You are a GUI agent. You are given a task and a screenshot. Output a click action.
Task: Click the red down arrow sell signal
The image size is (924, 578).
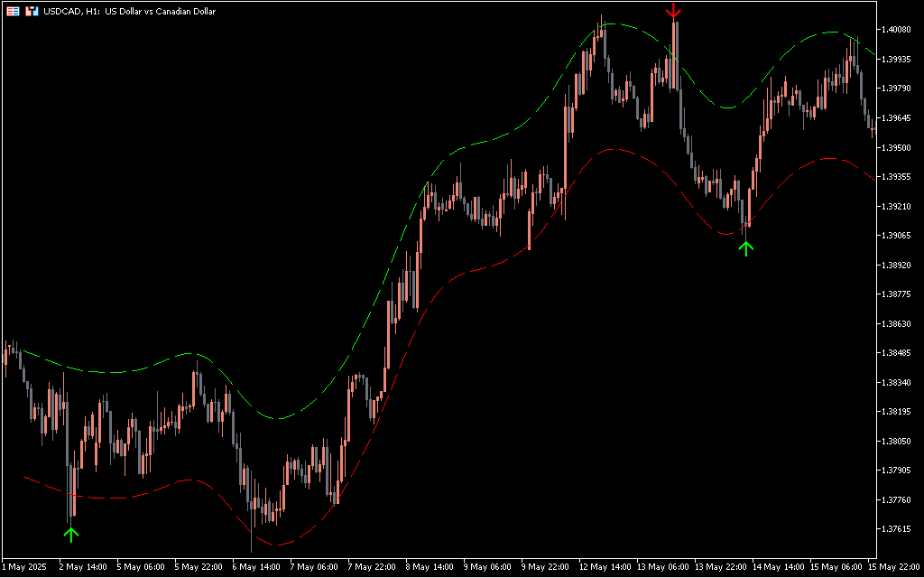pyautogui.click(x=673, y=12)
